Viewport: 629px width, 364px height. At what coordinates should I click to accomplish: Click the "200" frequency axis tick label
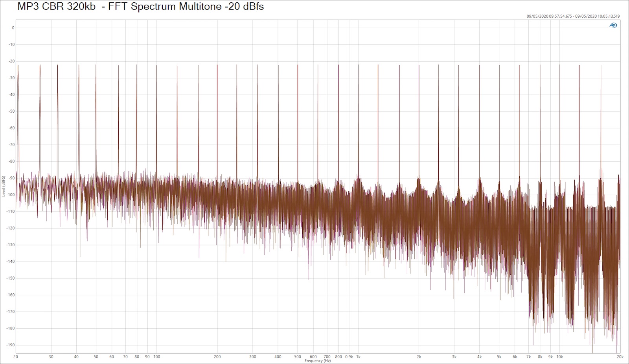coord(217,357)
